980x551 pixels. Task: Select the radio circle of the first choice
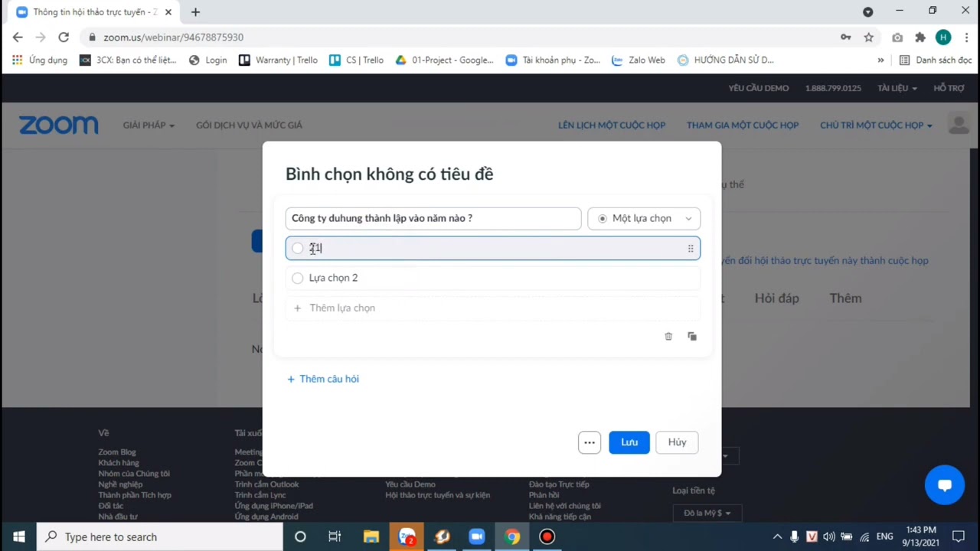[298, 248]
